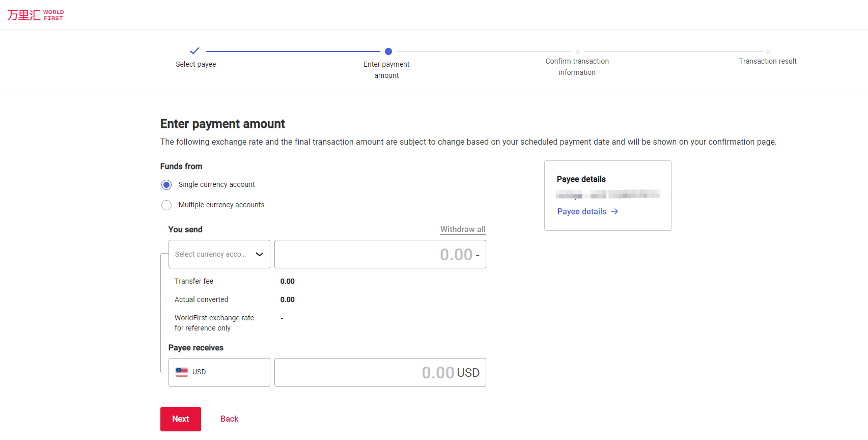Select Single currency account radio button
Viewport: 868px width, 440px height.
[166, 185]
